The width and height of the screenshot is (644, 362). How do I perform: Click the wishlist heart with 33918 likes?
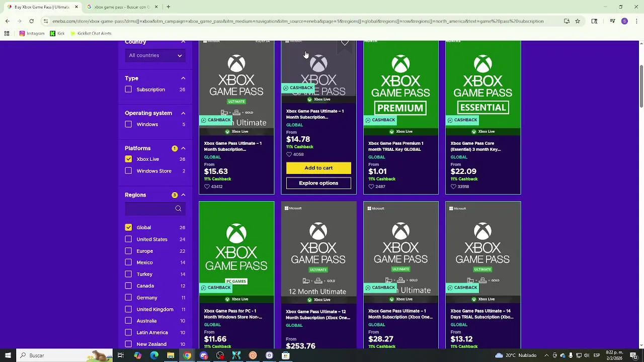(453, 187)
